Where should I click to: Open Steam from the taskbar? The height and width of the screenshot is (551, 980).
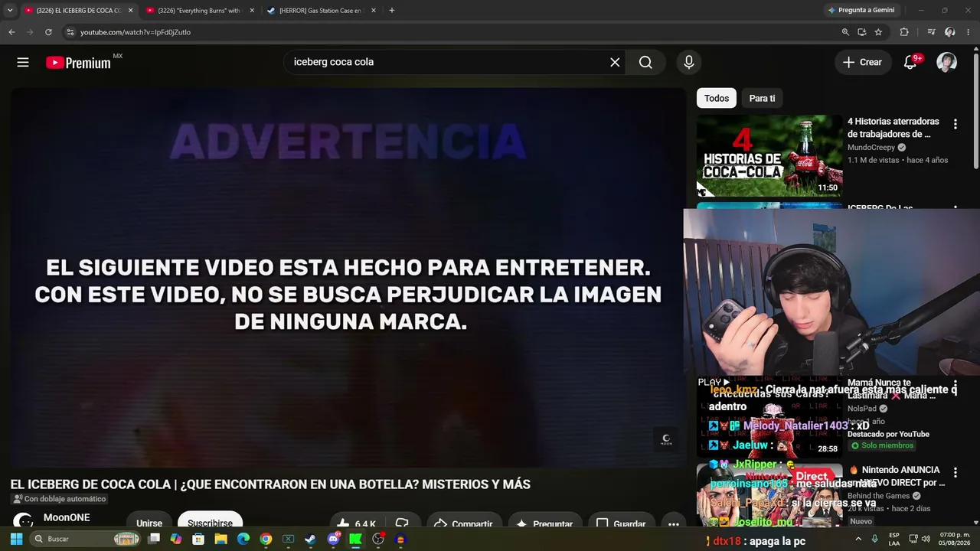point(310,539)
